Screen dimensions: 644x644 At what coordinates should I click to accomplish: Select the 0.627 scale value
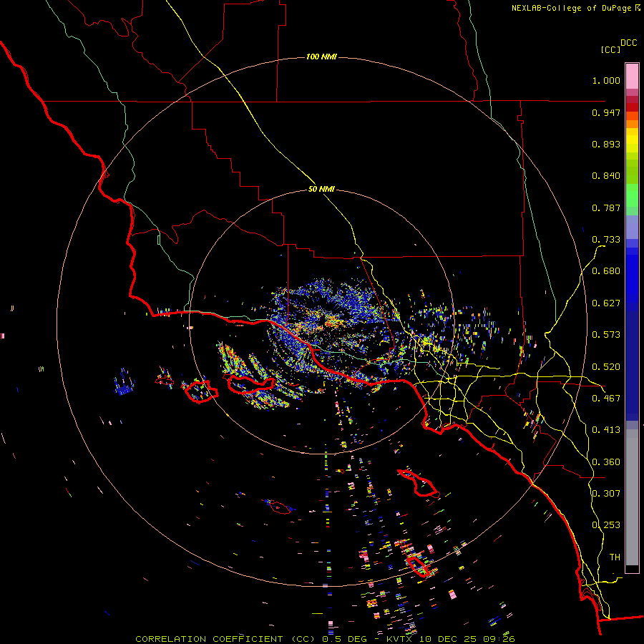pyautogui.click(x=606, y=303)
